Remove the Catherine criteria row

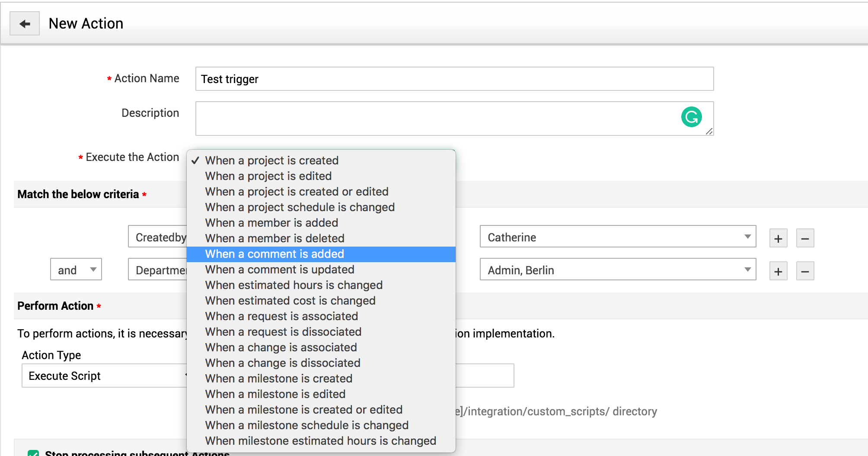[805, 238]
